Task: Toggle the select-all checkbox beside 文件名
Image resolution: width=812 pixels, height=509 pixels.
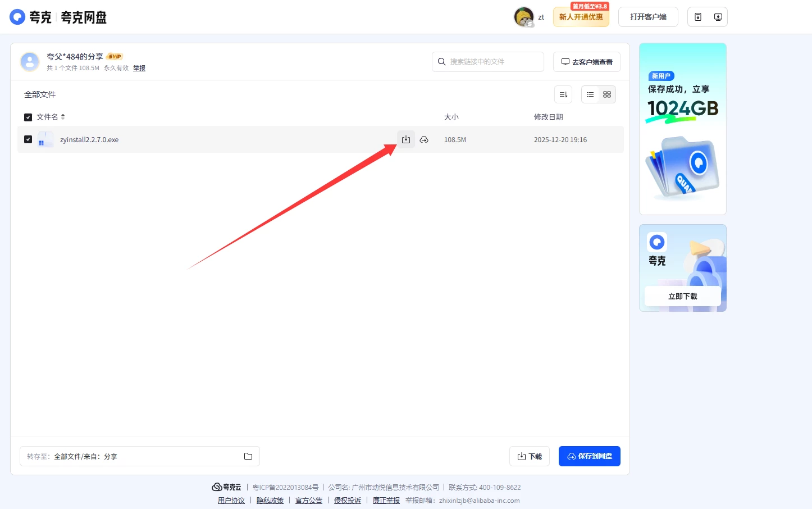Action: click(x=28, y=117)
